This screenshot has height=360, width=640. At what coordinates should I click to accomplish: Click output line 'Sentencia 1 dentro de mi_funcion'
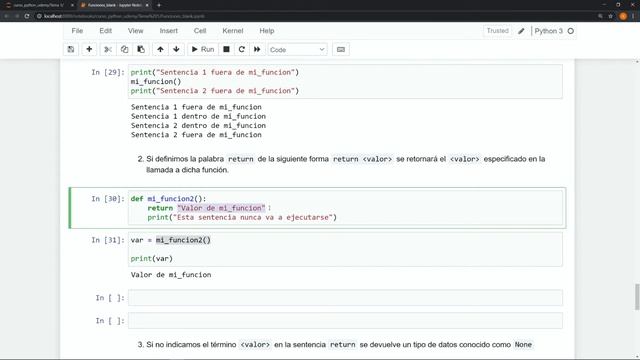[x=198, y=116]
